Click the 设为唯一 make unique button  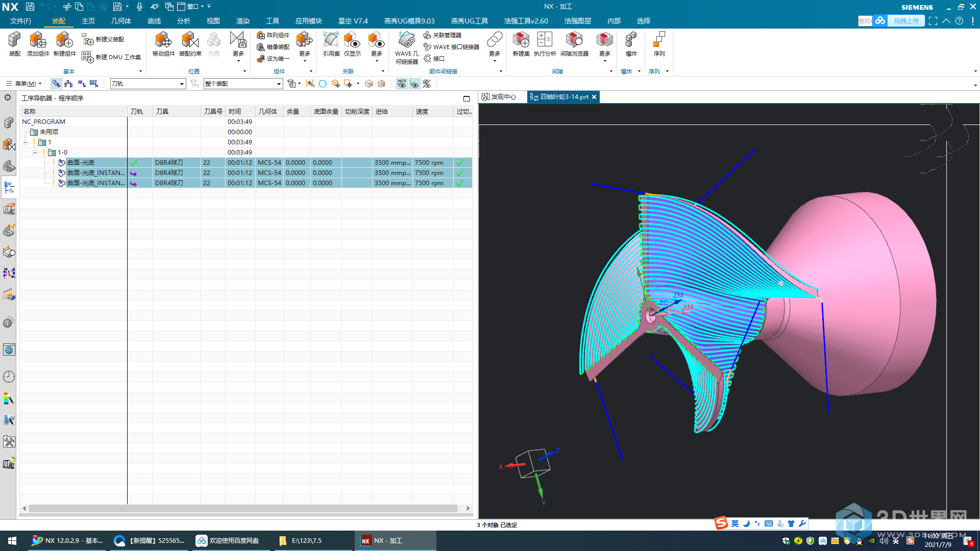click(273, 59)
